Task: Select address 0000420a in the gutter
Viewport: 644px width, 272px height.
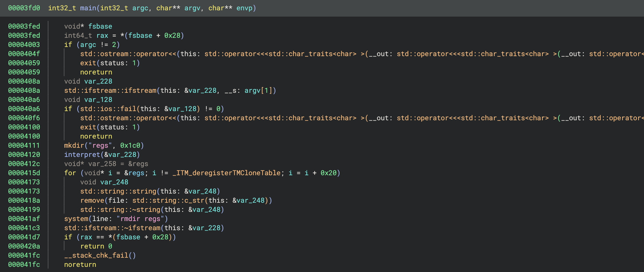Action: click(x=24, y=246)
